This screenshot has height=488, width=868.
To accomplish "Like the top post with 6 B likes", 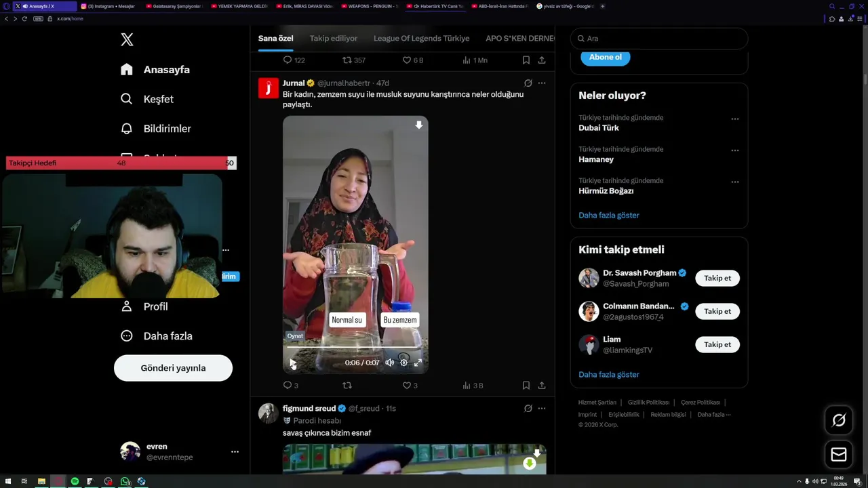I will 413,60.
